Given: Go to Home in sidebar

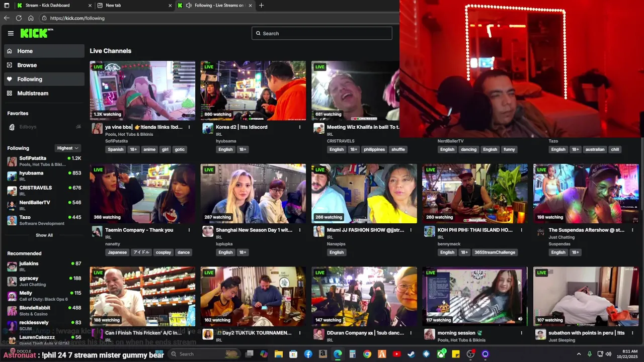Looking at the screenshot, I should [x=44, y=51].
